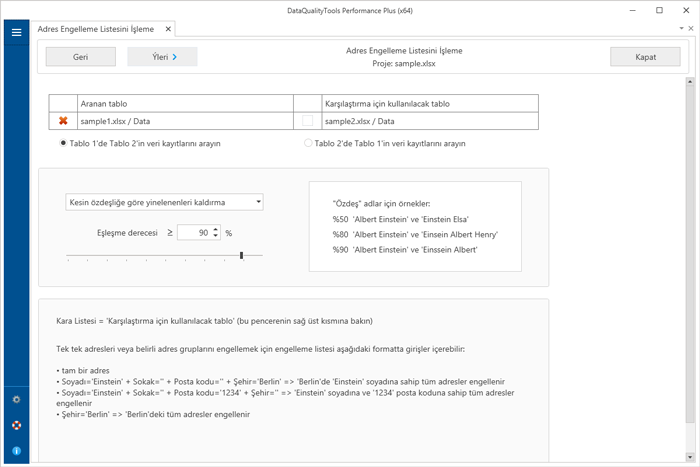Click the sample2.xlsx / Data cell
This screenshot has height=467, width=700.
(x=430, y=121)
